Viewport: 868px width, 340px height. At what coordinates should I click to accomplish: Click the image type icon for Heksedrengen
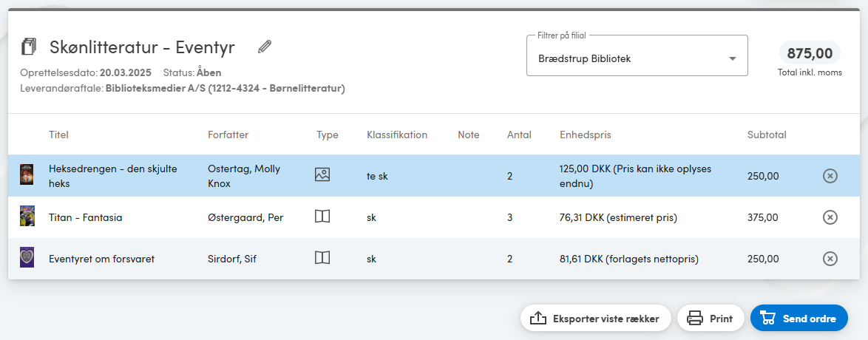coord(322,175)
